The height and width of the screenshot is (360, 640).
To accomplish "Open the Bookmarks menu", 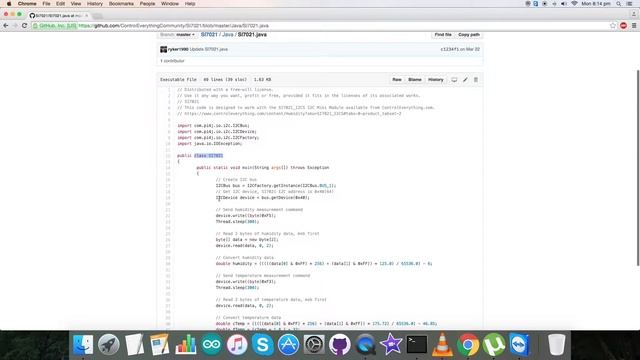I will click(121, 4).
